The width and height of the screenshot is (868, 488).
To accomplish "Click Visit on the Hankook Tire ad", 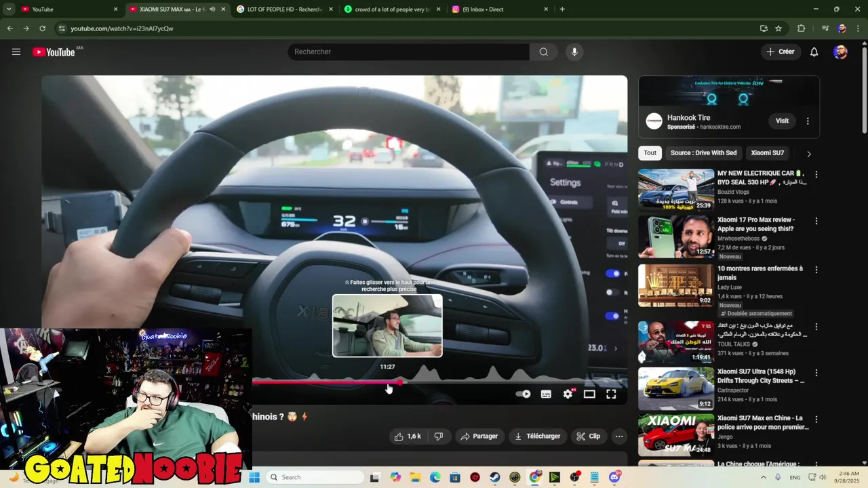I will 782,121.
